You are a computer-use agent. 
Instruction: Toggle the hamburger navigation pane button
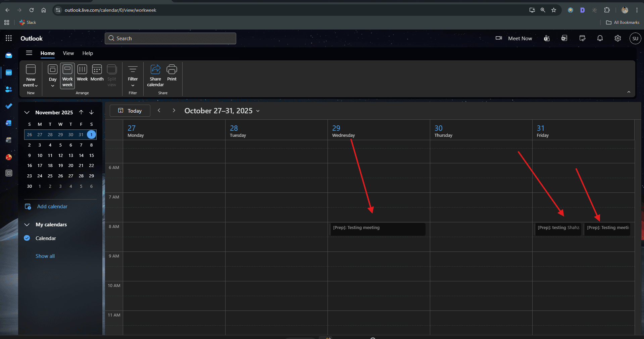[29, 53]
